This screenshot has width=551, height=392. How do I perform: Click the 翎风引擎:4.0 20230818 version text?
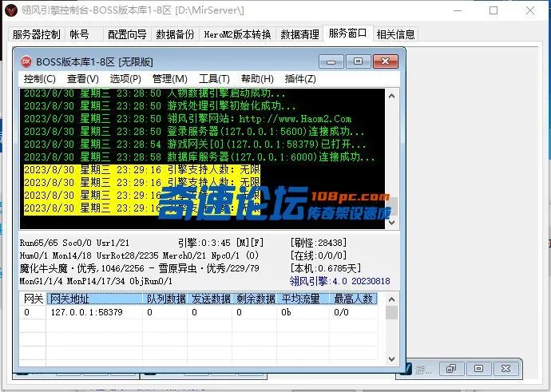click(x=340, y=281)
